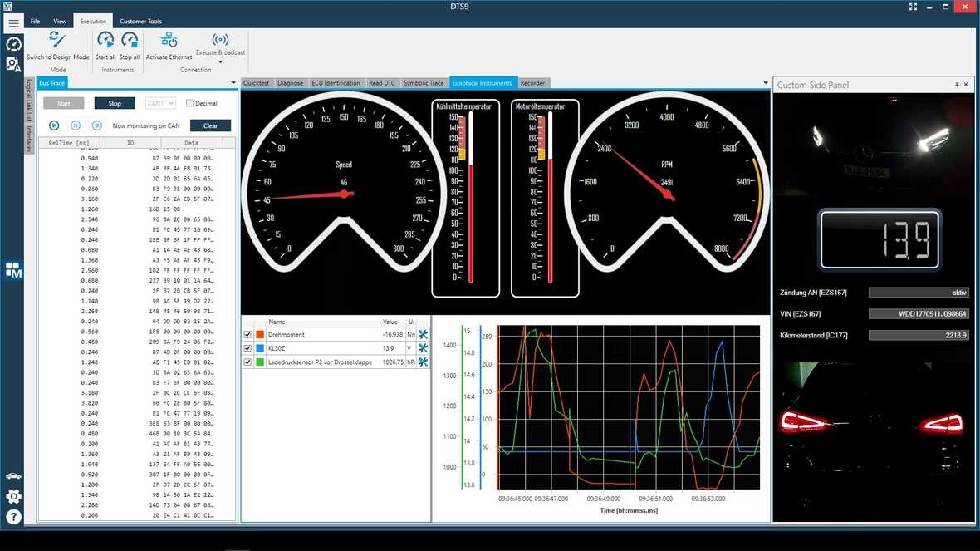
Task: Open the CAN1 channel dropdown
Action: [160, 104]
